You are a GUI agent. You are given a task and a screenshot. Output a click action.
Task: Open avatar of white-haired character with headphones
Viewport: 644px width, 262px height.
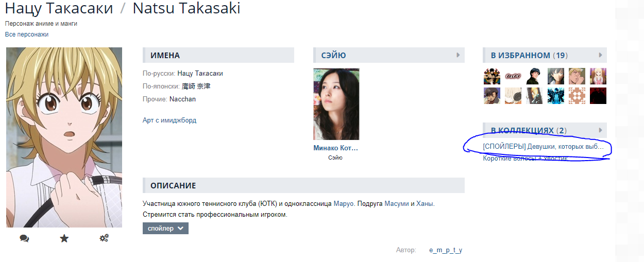tap(513, 96)
